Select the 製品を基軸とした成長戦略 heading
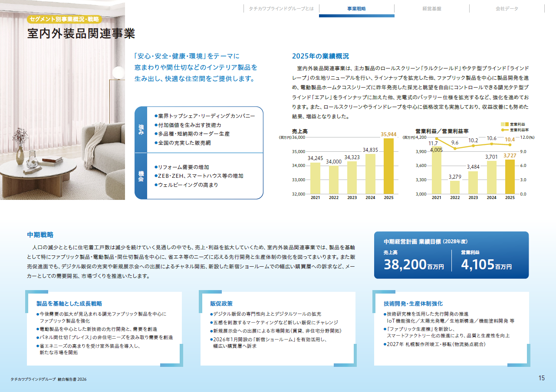This screenshot has height=392, width=556. point(69,304)
